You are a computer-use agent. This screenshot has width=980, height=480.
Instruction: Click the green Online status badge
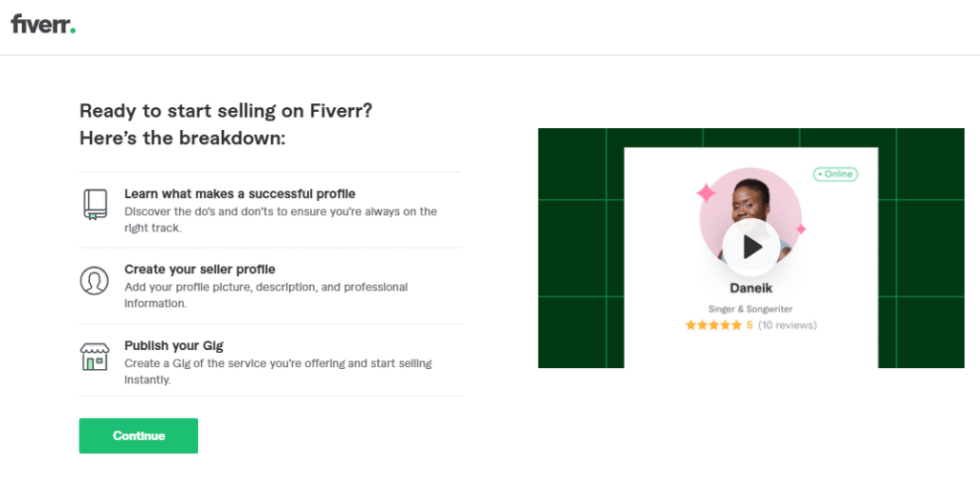835,174
